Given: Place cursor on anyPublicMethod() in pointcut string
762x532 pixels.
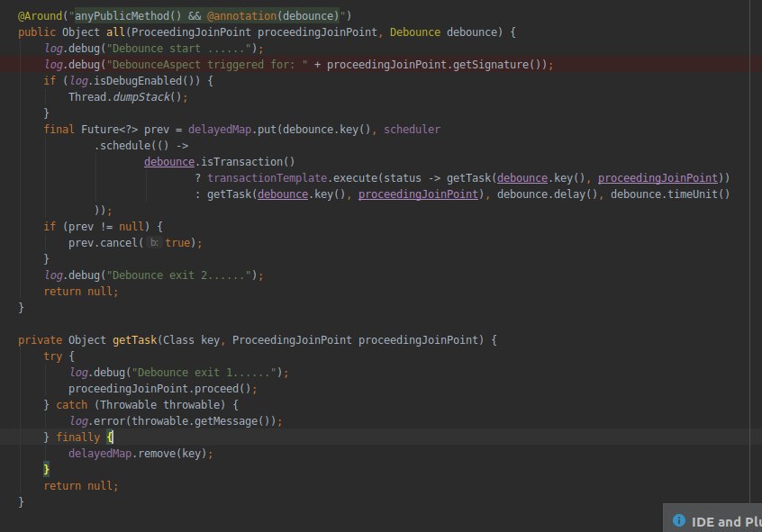Looking at the screenshot, I should tap(128, 16).
